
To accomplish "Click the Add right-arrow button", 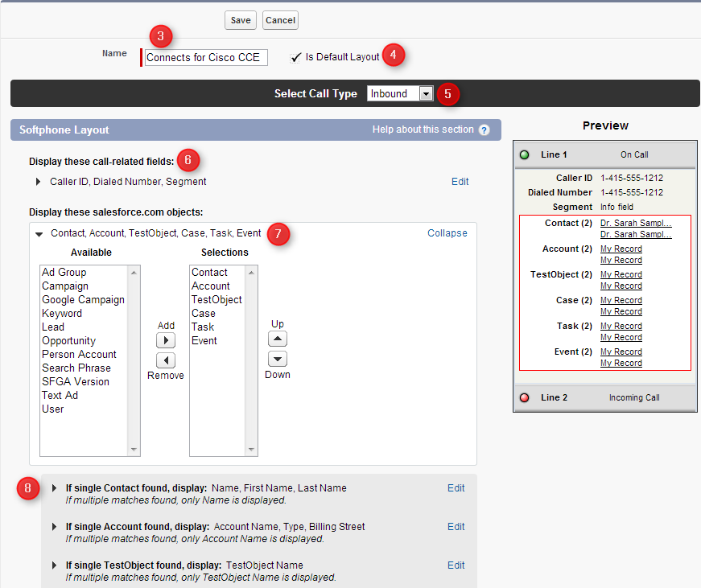I will pos(166,340).
